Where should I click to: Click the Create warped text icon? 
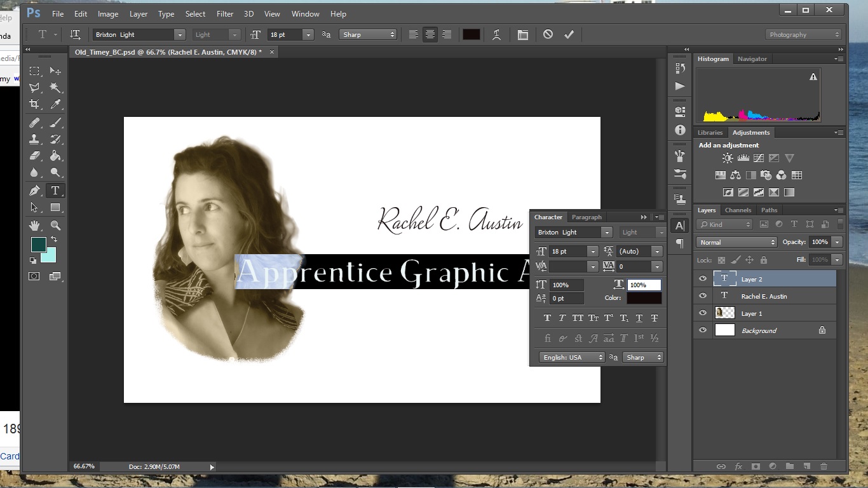tap(496, 35)
